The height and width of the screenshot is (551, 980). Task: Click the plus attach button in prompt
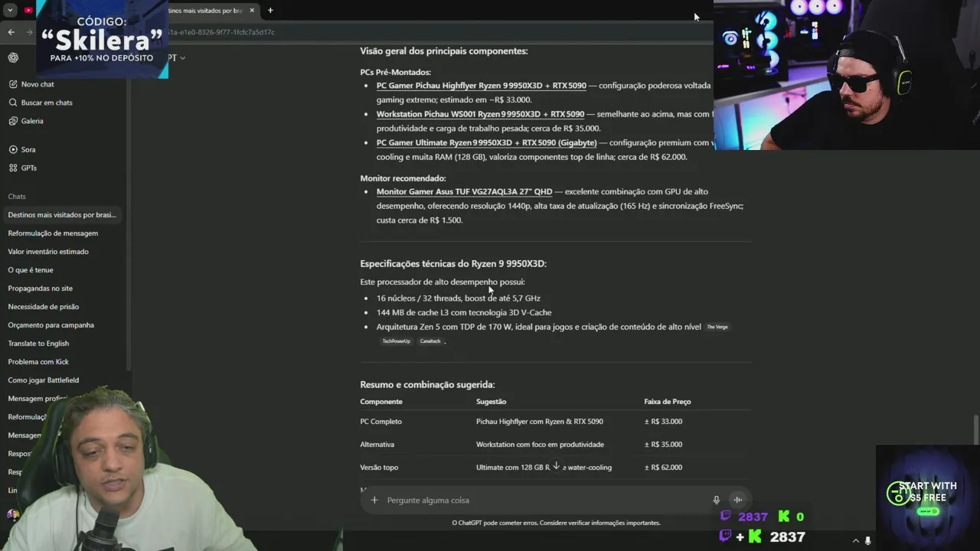click(374, 500)
